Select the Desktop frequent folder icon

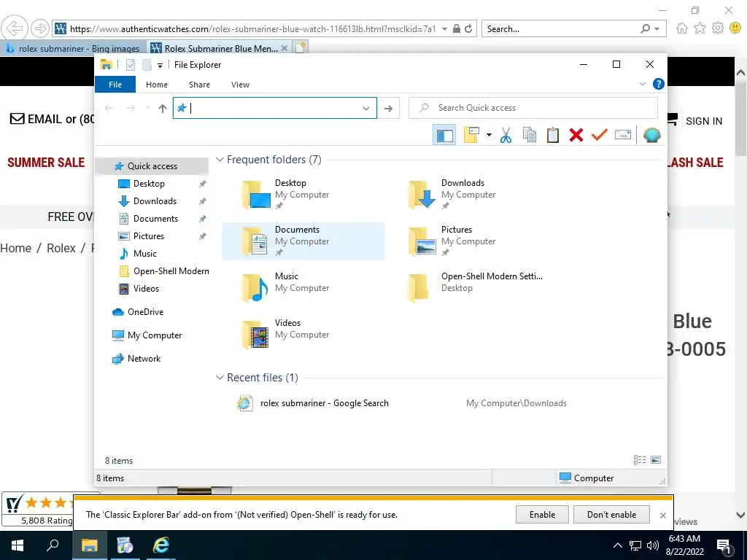coord(256,195)
